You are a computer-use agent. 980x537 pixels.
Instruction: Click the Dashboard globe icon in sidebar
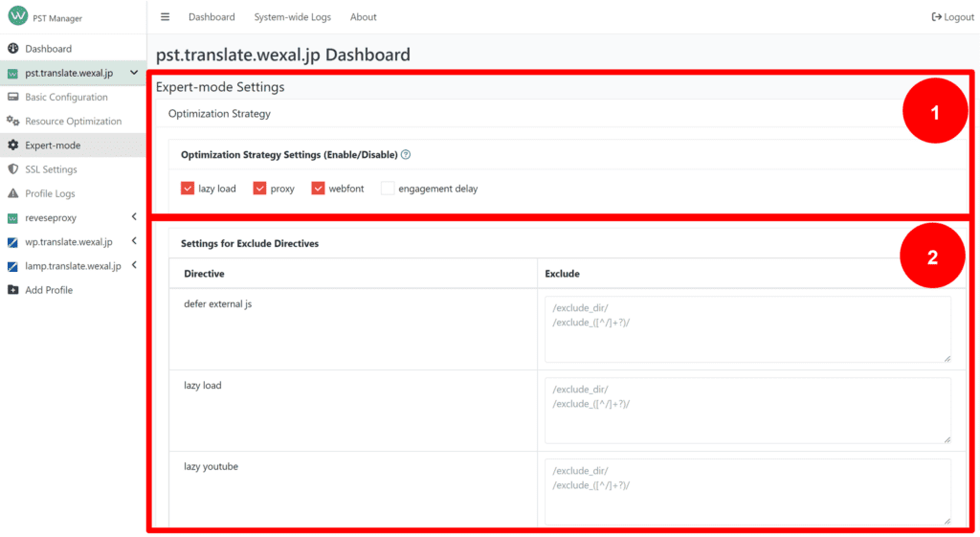click(12, 49)
